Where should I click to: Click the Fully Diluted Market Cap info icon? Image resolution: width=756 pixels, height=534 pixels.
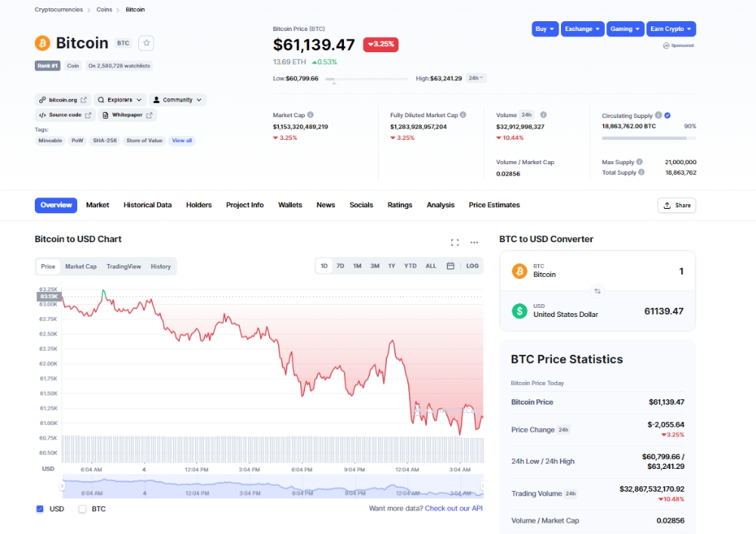463,115
